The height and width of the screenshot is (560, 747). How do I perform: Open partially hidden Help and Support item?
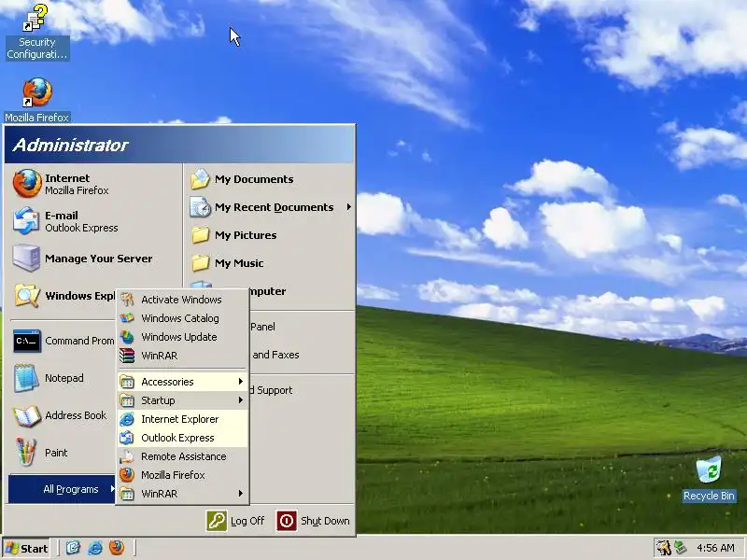pyautogui.click(x=301, y=390)
